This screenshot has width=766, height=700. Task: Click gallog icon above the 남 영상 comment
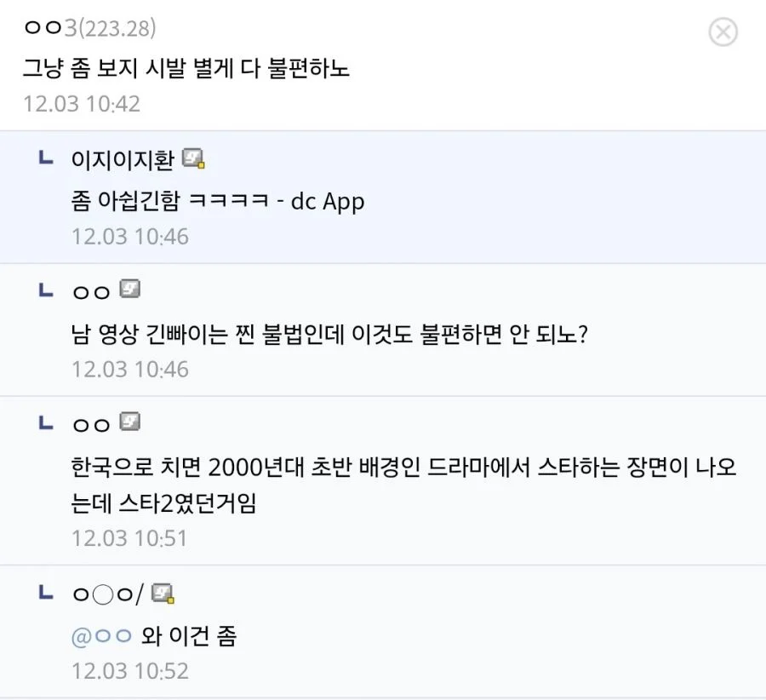(x=129, y=290)
